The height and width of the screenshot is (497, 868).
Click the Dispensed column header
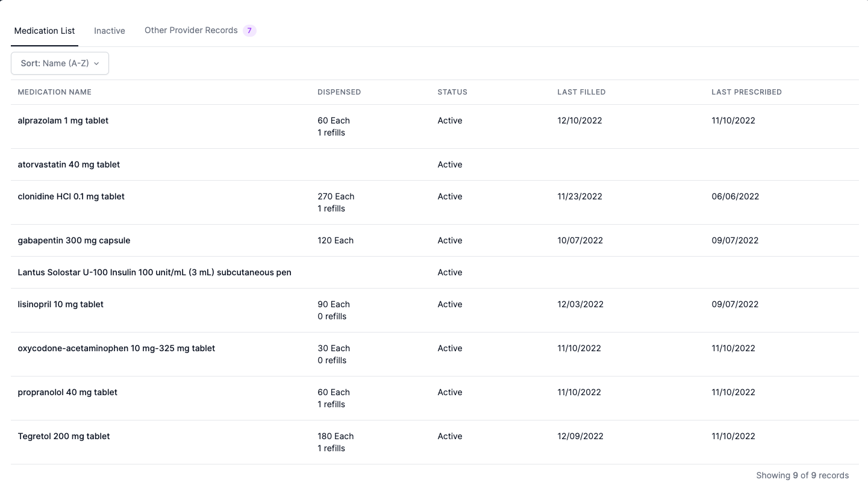point(339,92)
